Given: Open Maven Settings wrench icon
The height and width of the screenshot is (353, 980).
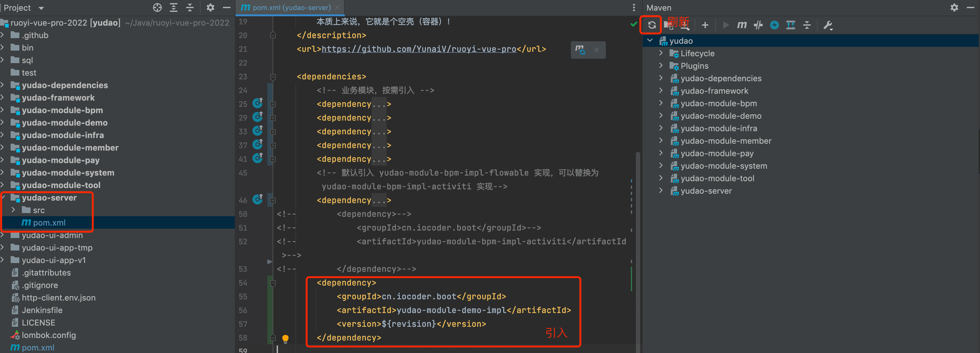Looking at the screenshot, I should click(828, 25).
